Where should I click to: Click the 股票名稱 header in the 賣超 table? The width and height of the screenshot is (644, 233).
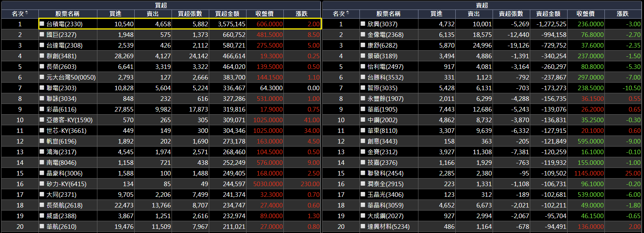pos(388,14)
